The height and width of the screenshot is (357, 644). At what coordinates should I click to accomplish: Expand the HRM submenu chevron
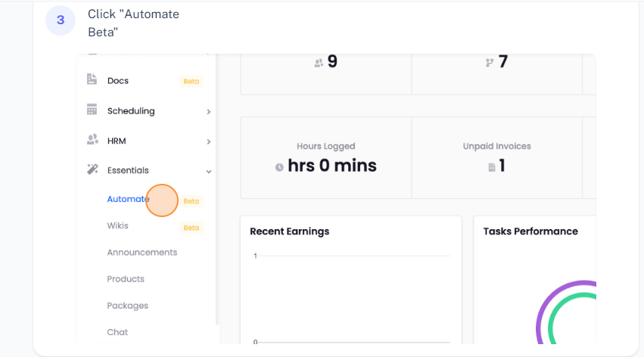(209, 141)
